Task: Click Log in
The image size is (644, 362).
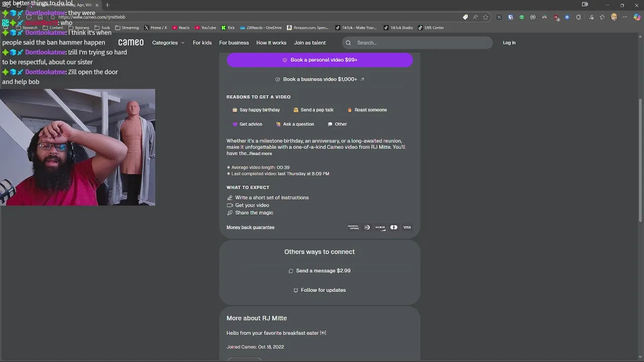Action: click(x=509, y=43)
